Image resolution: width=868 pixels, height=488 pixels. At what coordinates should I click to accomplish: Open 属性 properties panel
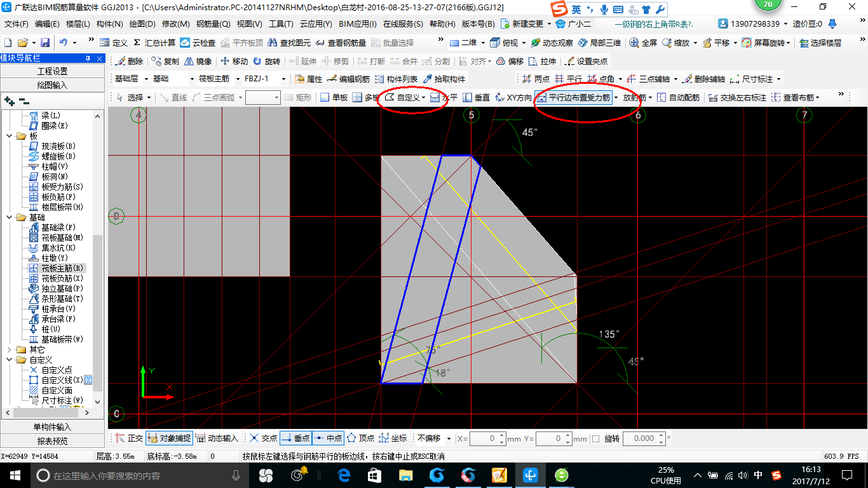pyautogui.click(x=309, y=79)
